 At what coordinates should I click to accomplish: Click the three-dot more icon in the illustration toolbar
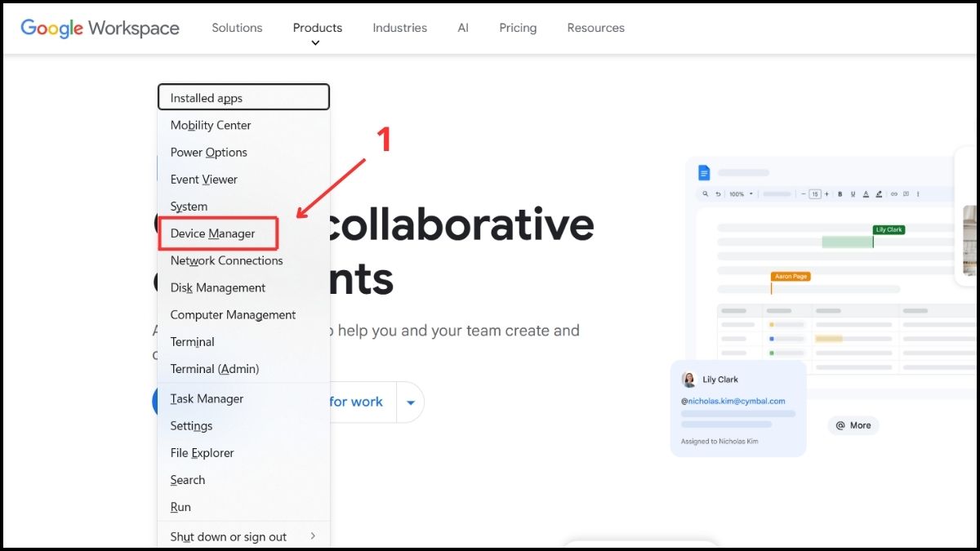tap(918, 194)
